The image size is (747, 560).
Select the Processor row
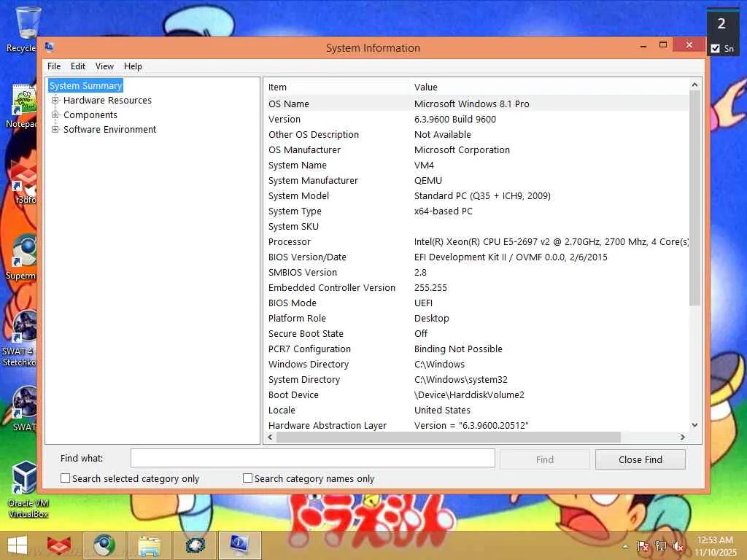476,241
